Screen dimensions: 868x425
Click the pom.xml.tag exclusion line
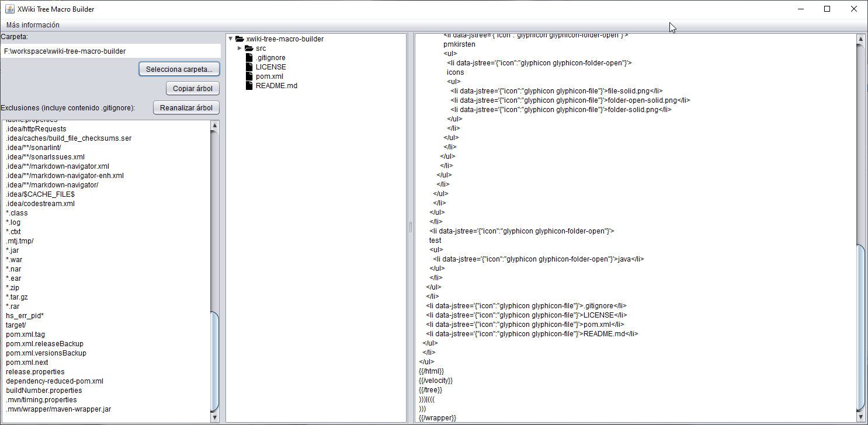click(x=25, y=335)
